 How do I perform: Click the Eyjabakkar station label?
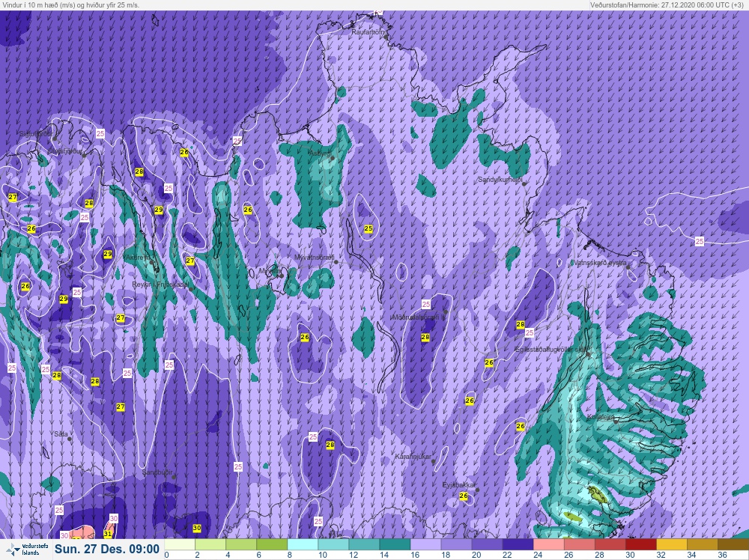pyautogui.click(x=458, y=485)
